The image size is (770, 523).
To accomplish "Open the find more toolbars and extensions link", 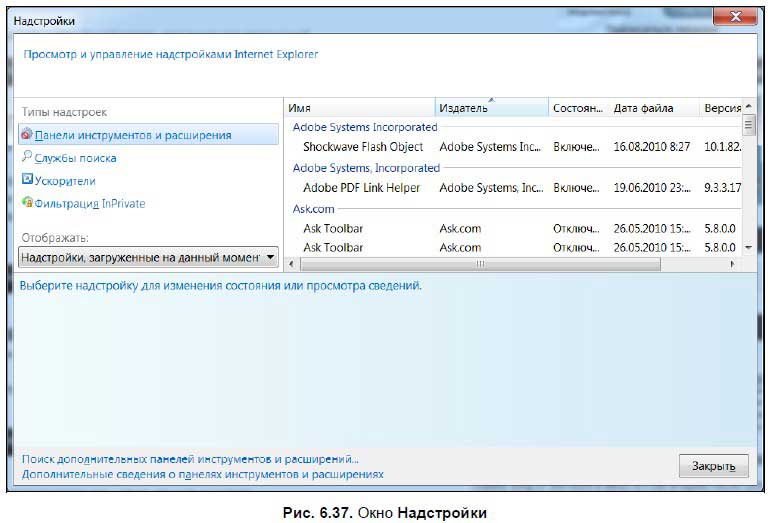I will coord(190,459).
